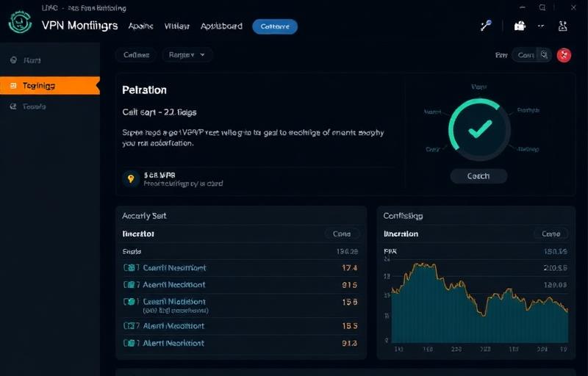Open the briefcase icon in the top bar
The height and width of the screenshot is (376, 588).
[x=520, y=26]
